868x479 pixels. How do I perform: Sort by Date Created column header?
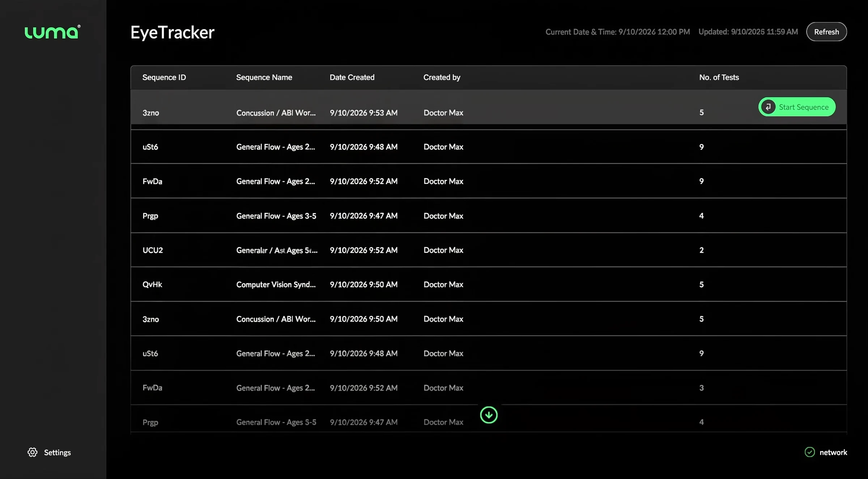point(352,77)
